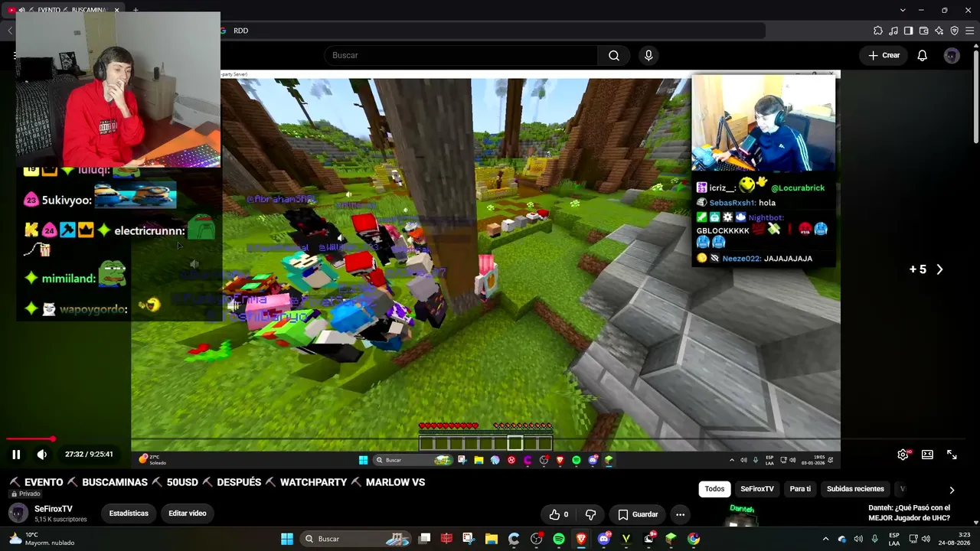Open File Explorer from the taskbar
This screenshot has width=980, height=551.
(x=491, y=539)
